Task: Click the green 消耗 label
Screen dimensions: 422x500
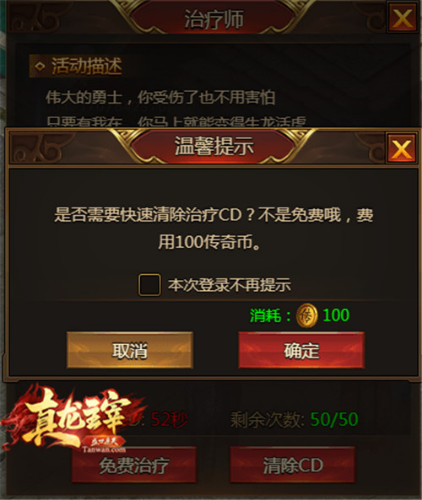Action: point(270,315)
